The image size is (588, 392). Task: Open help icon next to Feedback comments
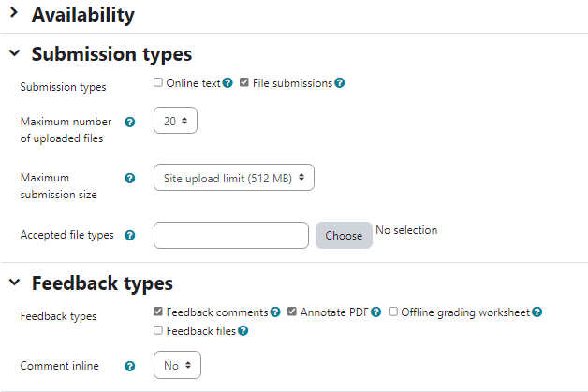pos(275,312)
